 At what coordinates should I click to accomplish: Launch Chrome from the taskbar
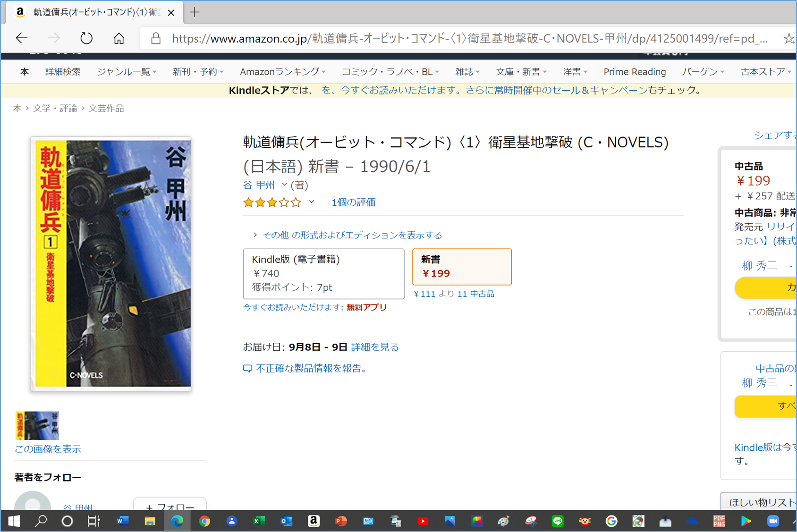coord(204,521)
